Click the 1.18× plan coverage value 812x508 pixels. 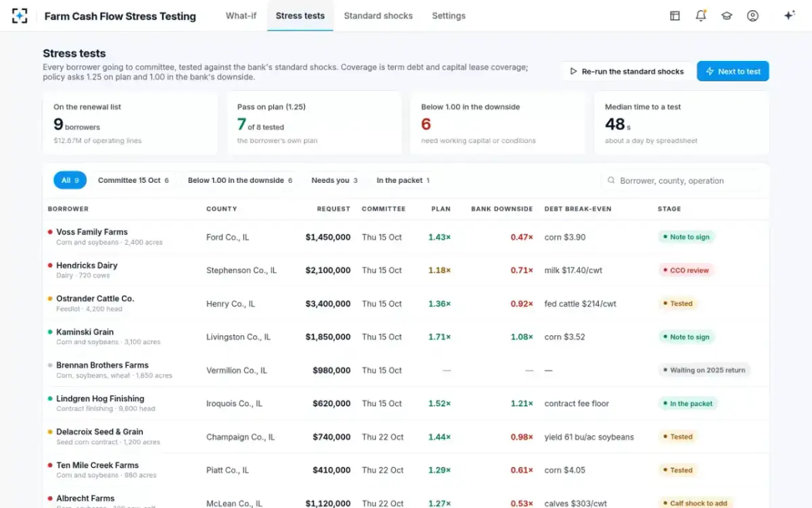tap(439, 270)
